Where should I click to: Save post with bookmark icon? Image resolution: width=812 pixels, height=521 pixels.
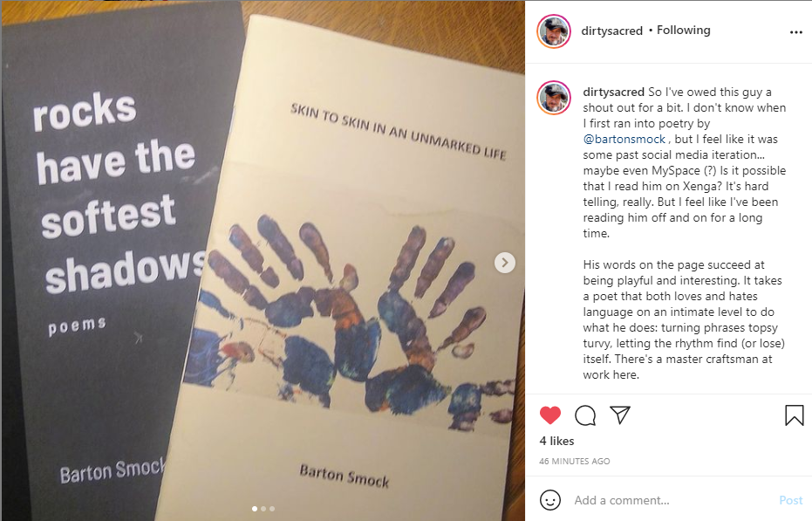coord(794,415)
